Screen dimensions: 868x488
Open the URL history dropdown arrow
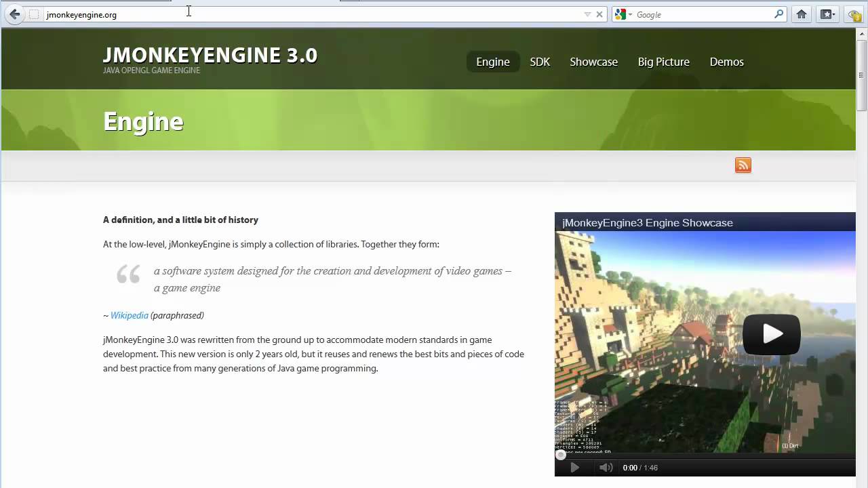pyautogui.click(x=587, y=14)
